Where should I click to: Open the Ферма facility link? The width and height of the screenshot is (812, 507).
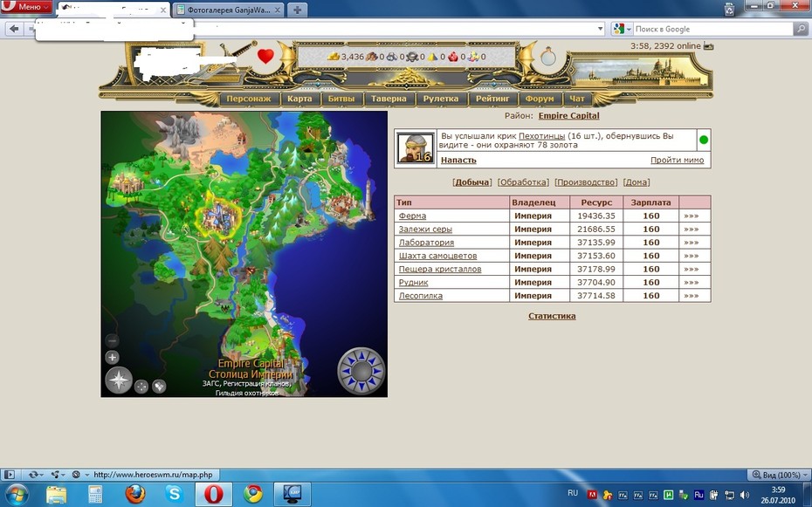[x=412, y=216]
